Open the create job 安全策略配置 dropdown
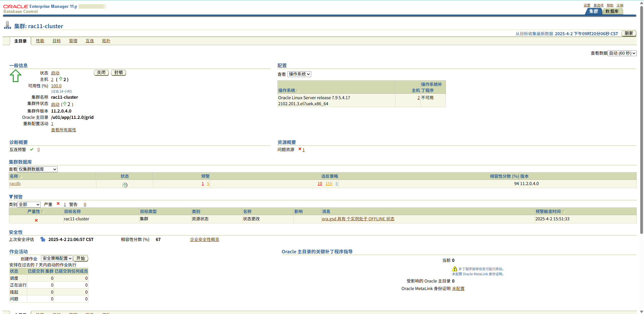Image resolution: width=644 pixels, height=314 pixels. click(x=57, y=258)
